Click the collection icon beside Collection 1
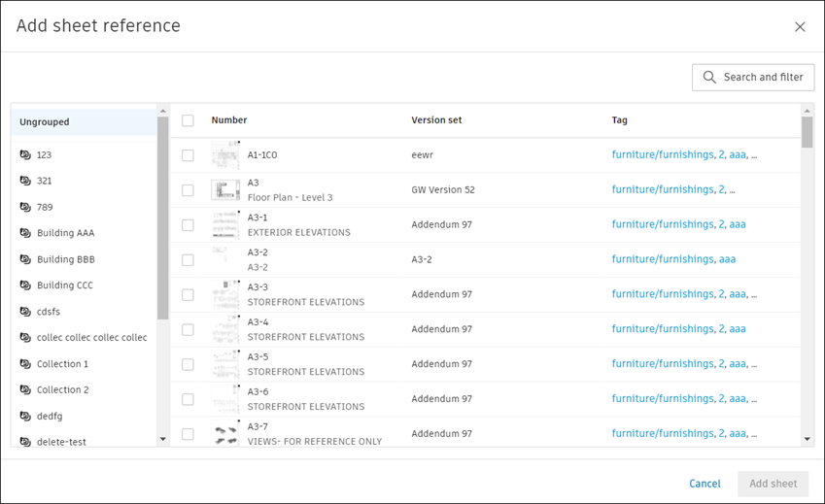 pos(25,364)
